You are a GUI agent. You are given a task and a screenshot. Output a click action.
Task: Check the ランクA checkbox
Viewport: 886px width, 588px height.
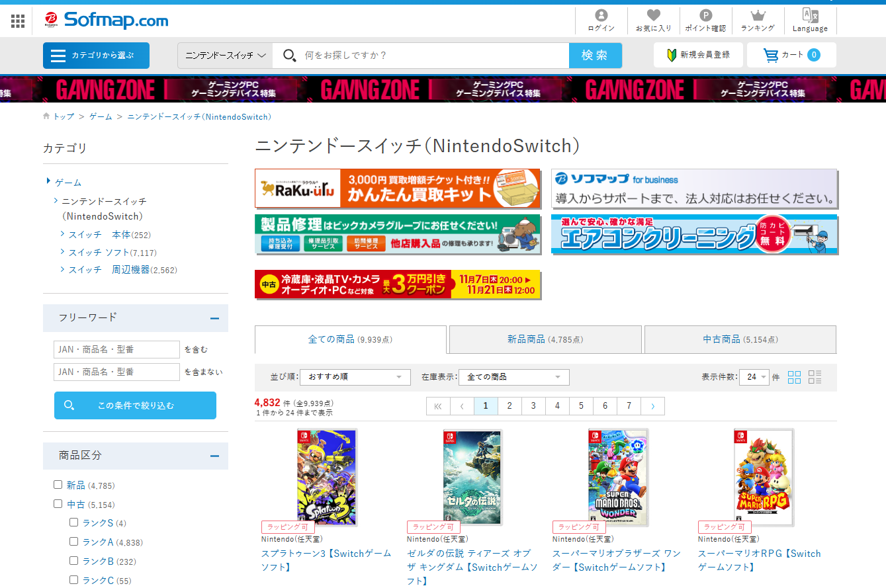(74, 542)
